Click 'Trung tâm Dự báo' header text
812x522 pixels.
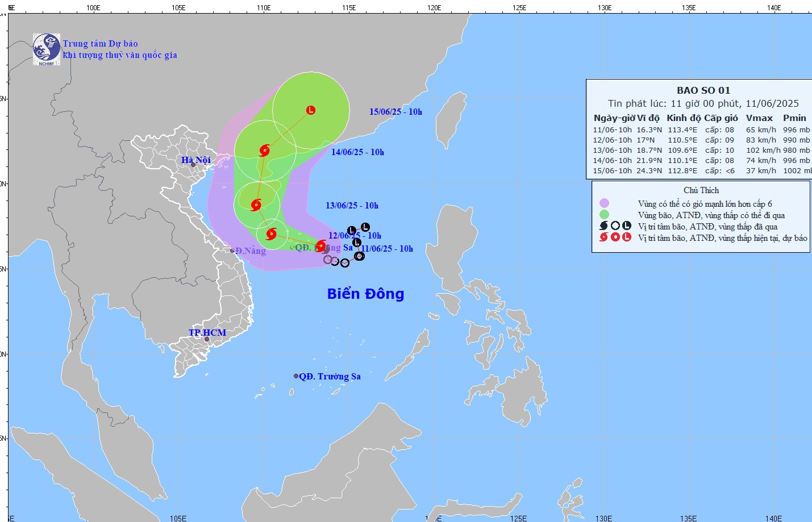coord(100,44)
